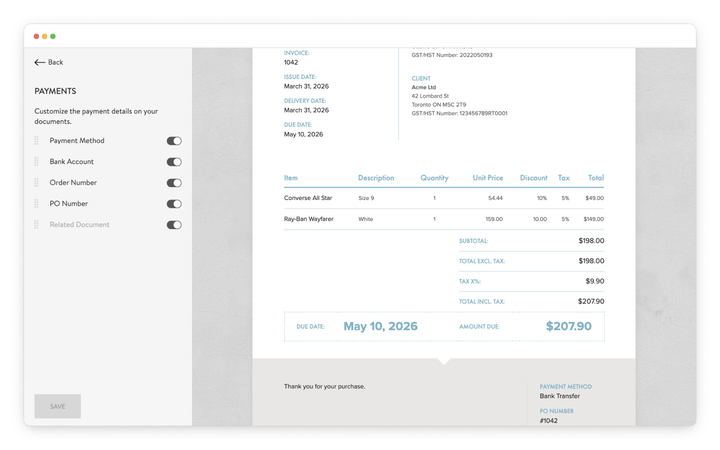Click the TAX X% amount $9.90
This screenshot has height=450, width=720.
pyautogui.click(x=595, y=281)
